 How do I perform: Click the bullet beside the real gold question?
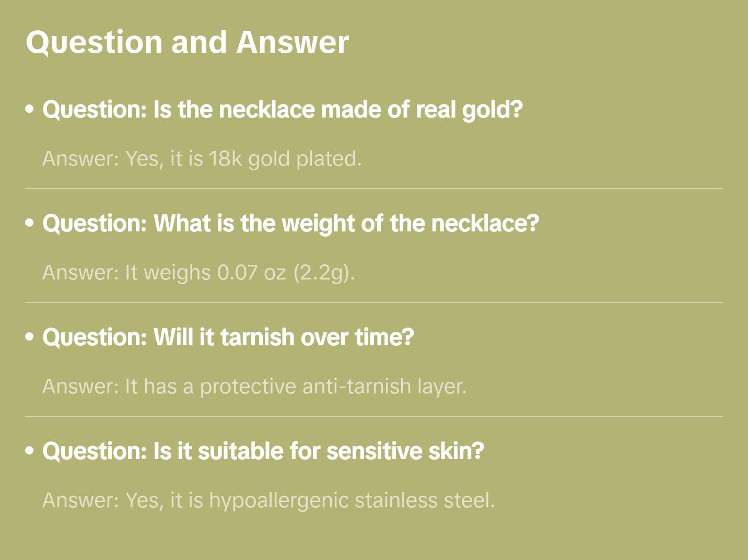[x=30, y=110]
